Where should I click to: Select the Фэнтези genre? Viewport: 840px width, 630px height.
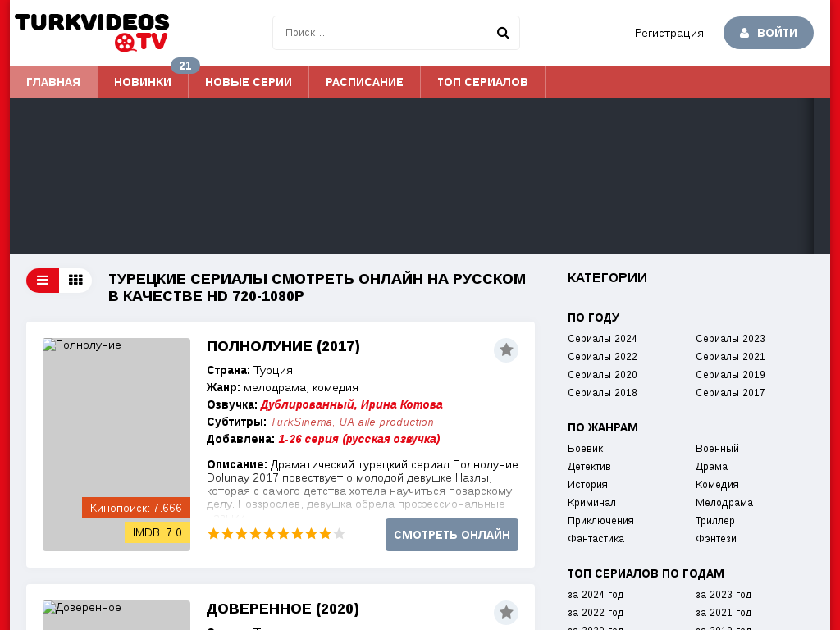716,539
